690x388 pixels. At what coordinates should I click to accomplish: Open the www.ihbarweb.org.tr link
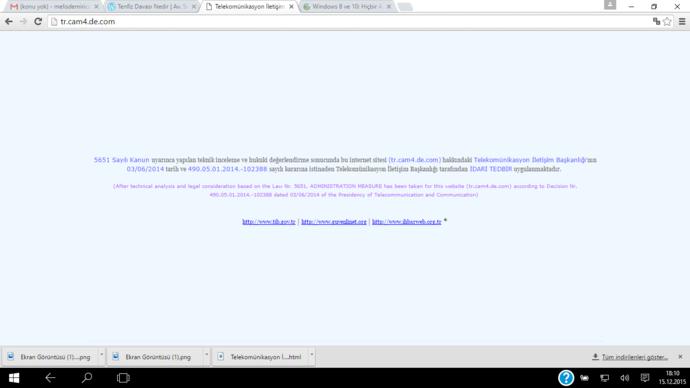[x=407, y=222]
